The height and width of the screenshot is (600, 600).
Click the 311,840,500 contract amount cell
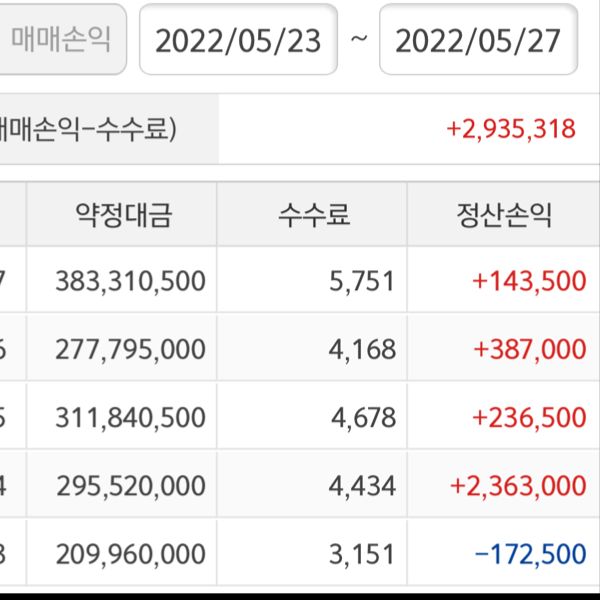coord(130,417)
